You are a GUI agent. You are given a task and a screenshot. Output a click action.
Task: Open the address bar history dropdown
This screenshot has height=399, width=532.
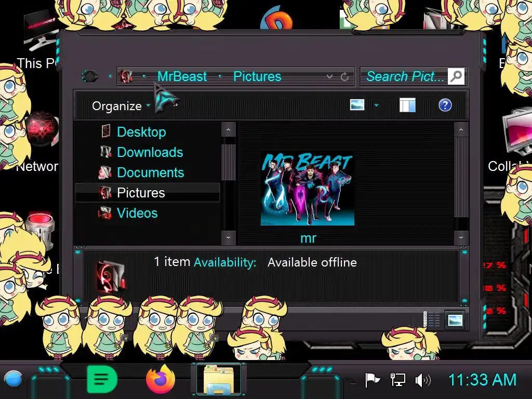[329, 77]
